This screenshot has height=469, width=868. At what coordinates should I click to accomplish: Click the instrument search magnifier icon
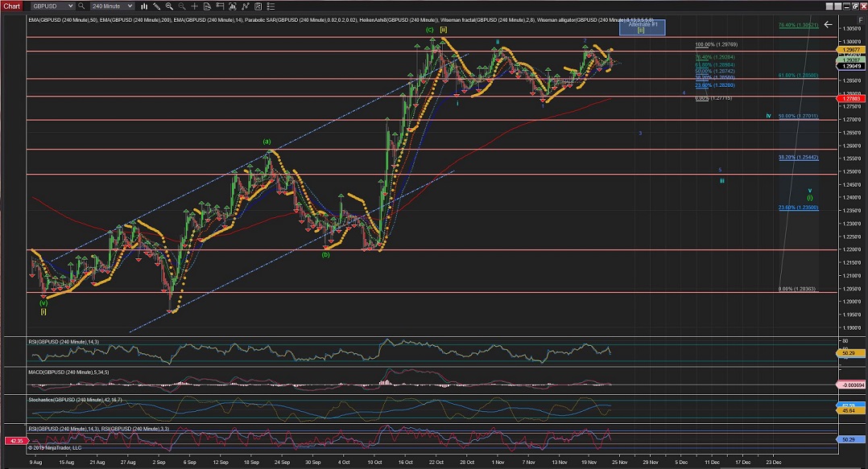point(81,6)
